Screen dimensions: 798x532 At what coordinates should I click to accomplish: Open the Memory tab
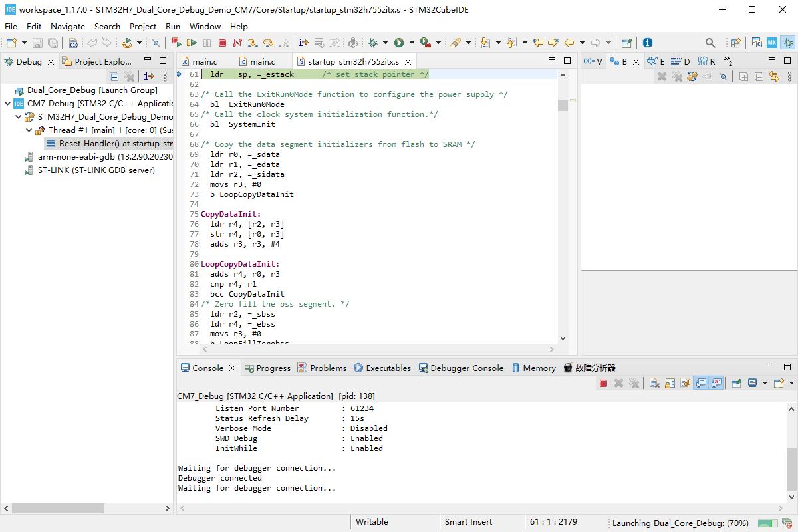(x=532, y=368)
